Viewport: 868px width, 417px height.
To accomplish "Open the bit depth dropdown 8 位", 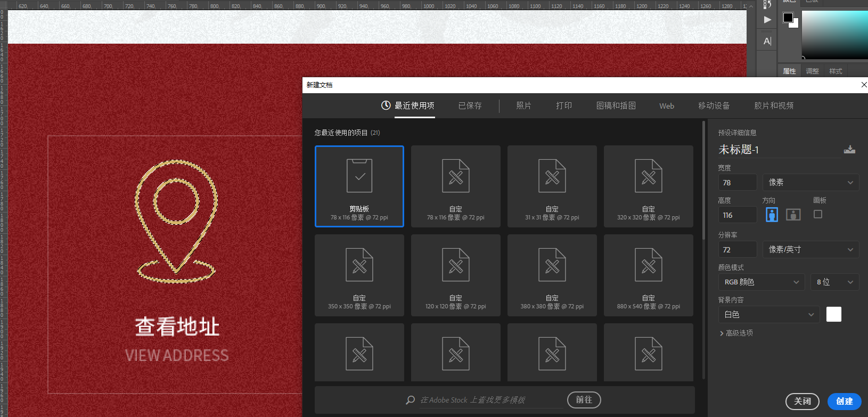I will (834, 282).
